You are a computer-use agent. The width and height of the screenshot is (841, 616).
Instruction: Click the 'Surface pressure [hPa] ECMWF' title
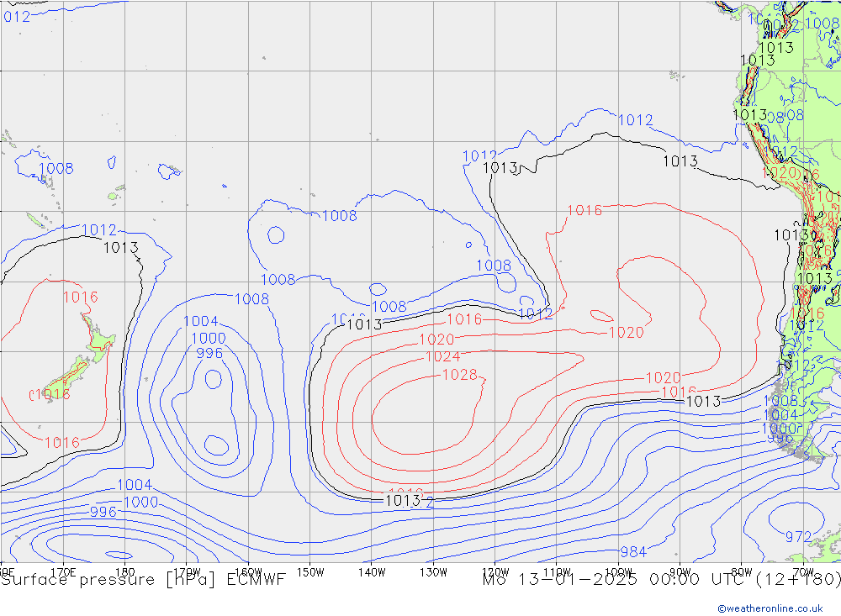click(143, 580)
